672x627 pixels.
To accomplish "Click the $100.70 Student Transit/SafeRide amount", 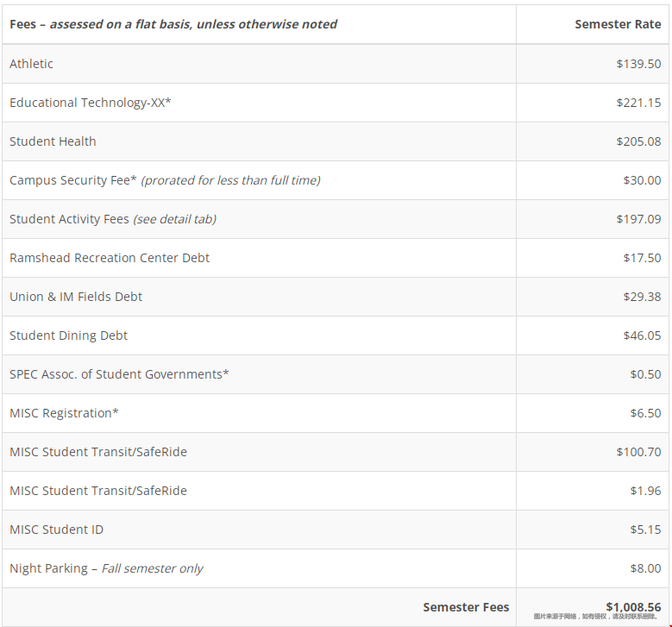I will [x=638, y=452].
